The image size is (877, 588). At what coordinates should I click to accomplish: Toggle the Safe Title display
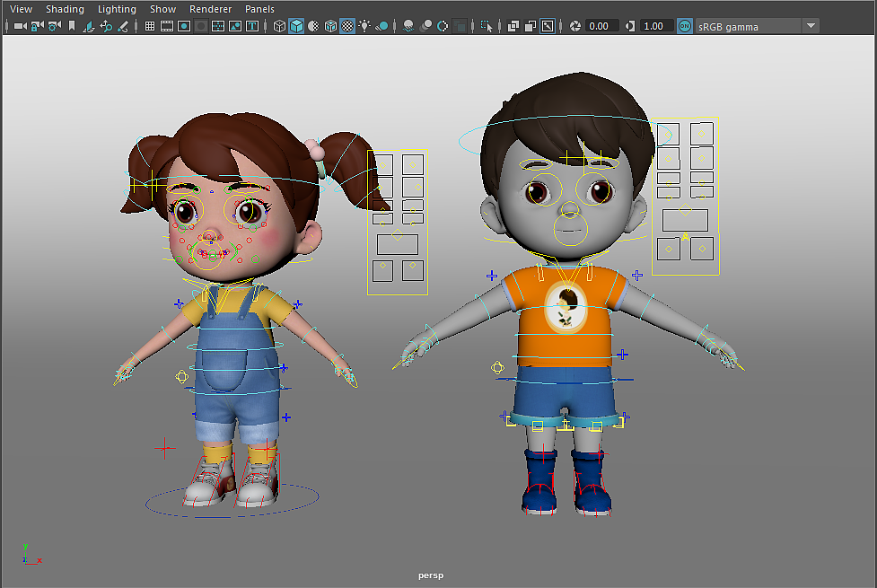click(252, 26)
